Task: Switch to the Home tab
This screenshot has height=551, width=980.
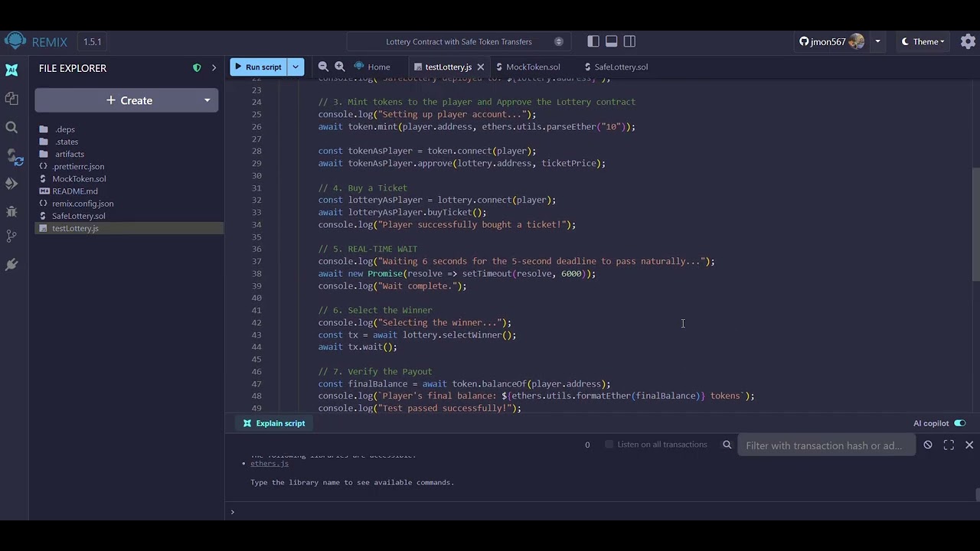Action: click(371, 67)
